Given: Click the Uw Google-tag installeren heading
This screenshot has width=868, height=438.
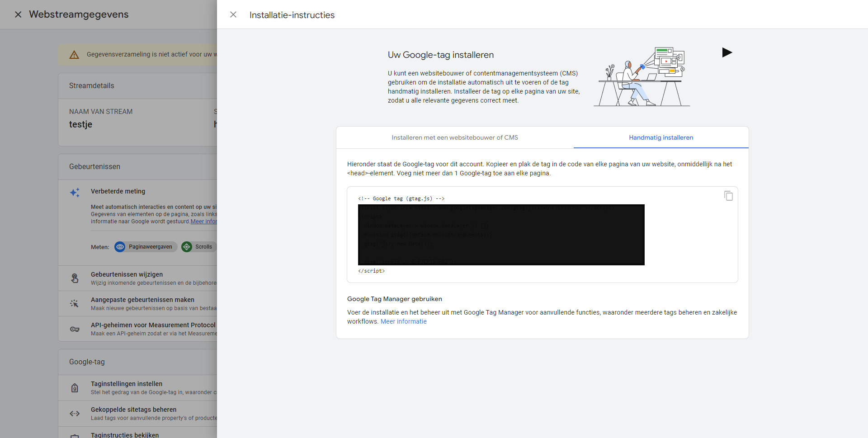Looking at the screenshot, I should coord(441,55).
